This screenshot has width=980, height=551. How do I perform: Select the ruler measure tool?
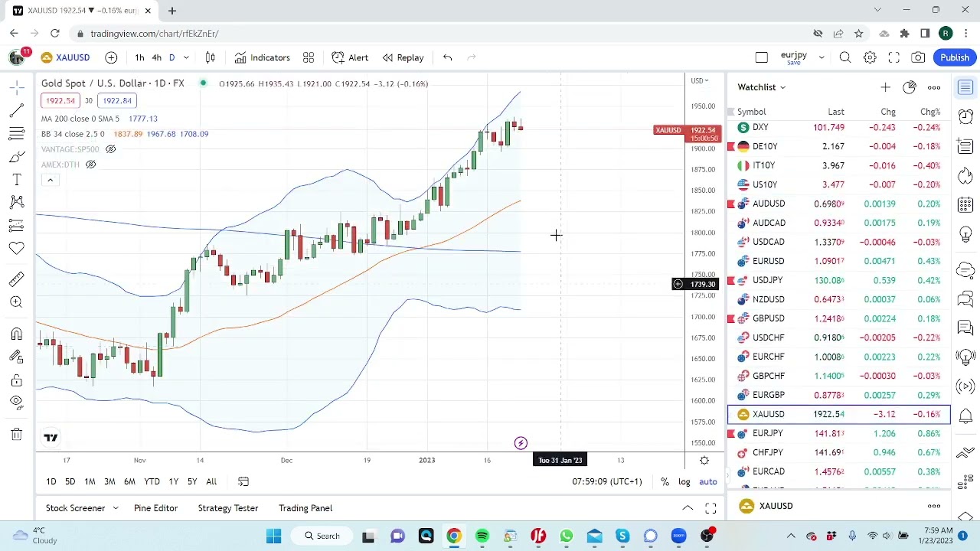click(x=16, y=279)
